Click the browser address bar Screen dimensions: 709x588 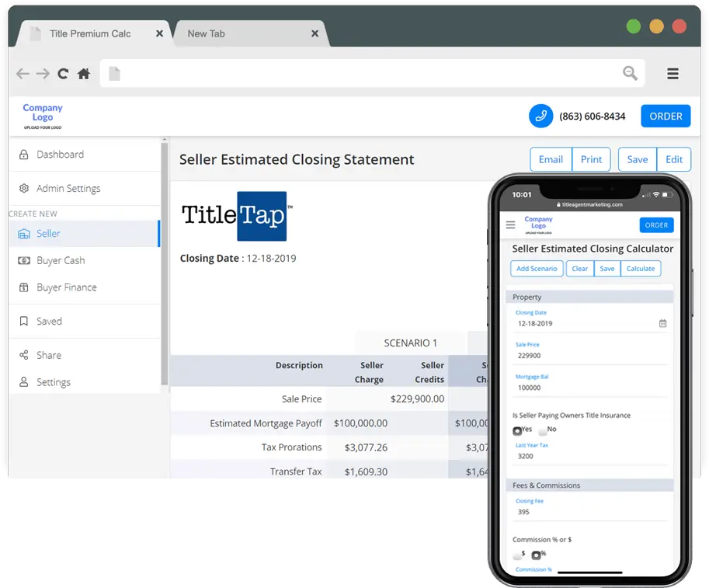pyautogui.click(x=372, y=73)
